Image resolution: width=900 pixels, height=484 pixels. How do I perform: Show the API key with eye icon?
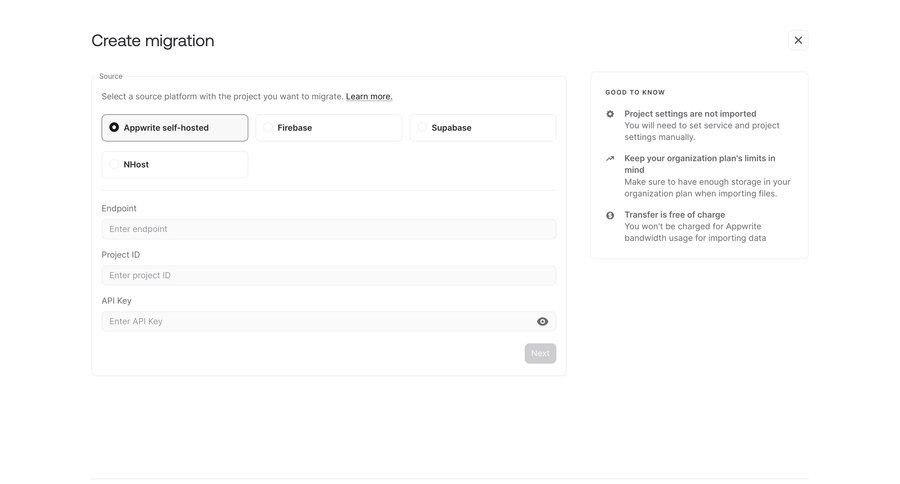click(x=542, y=322)
